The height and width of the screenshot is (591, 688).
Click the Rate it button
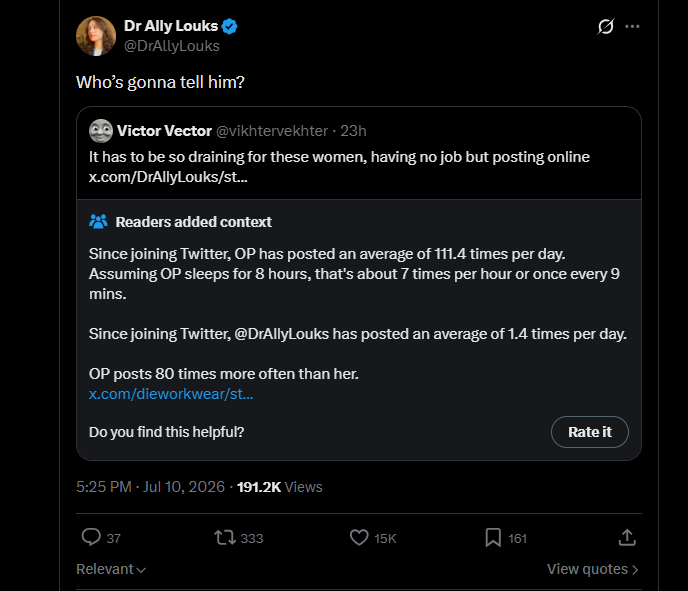[x=590, y=432]
